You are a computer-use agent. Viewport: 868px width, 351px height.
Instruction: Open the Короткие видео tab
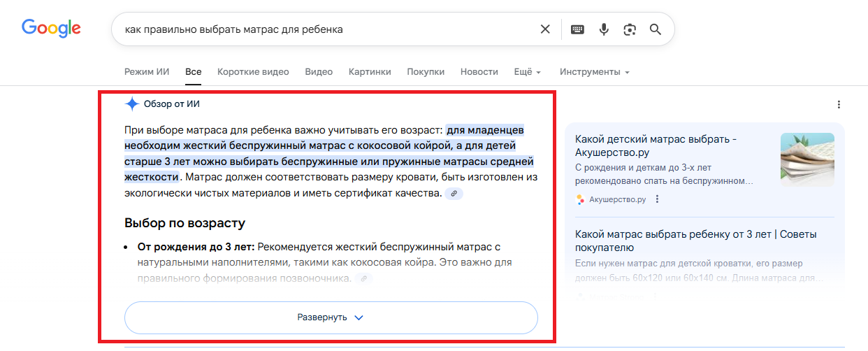(253, 72)
